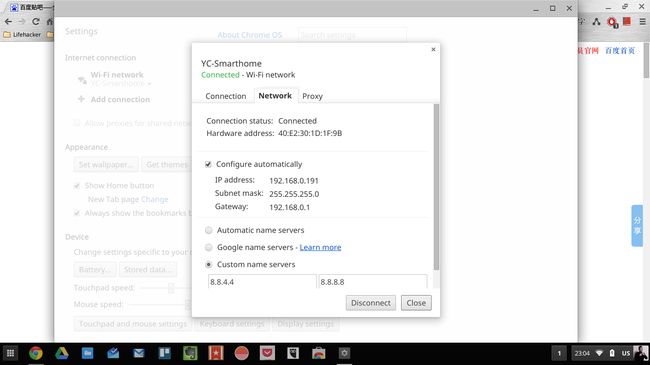Open the user avatar in the system tray

pyautogui.click(x=641, y=353)
